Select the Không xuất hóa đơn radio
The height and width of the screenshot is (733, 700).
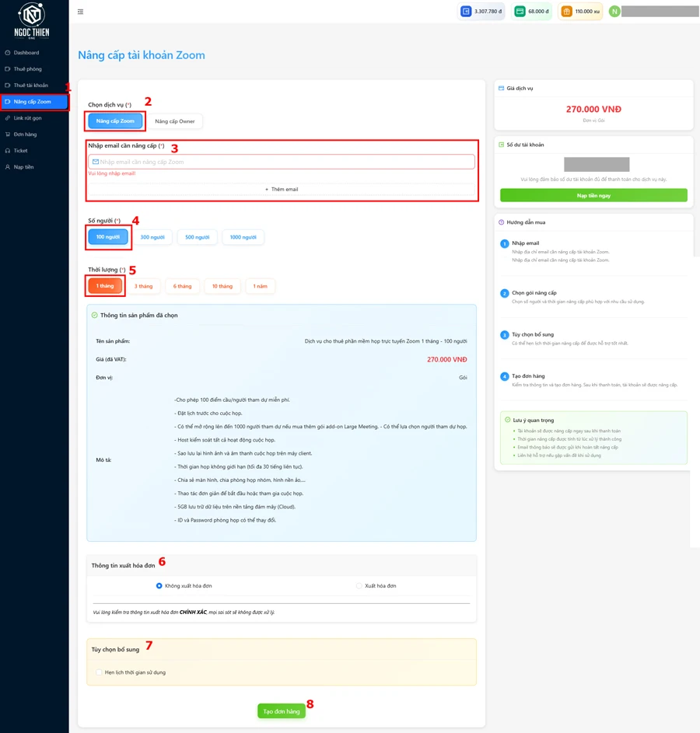[x=159, y=586]
